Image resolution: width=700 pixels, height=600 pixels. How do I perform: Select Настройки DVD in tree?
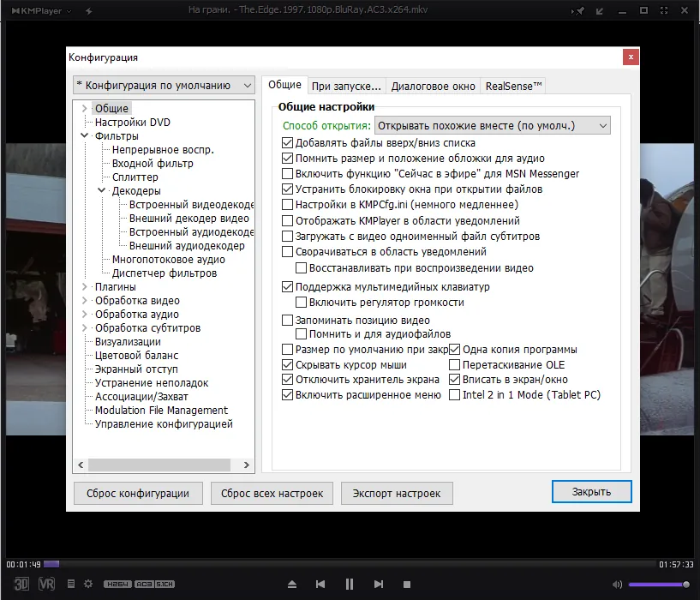(133, 122)
